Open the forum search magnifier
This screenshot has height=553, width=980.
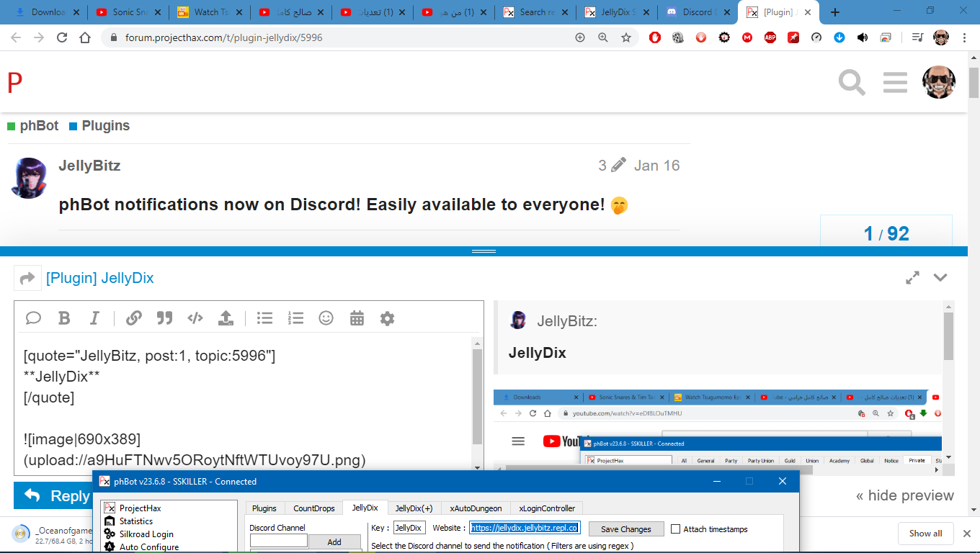(x=851, y=83)
